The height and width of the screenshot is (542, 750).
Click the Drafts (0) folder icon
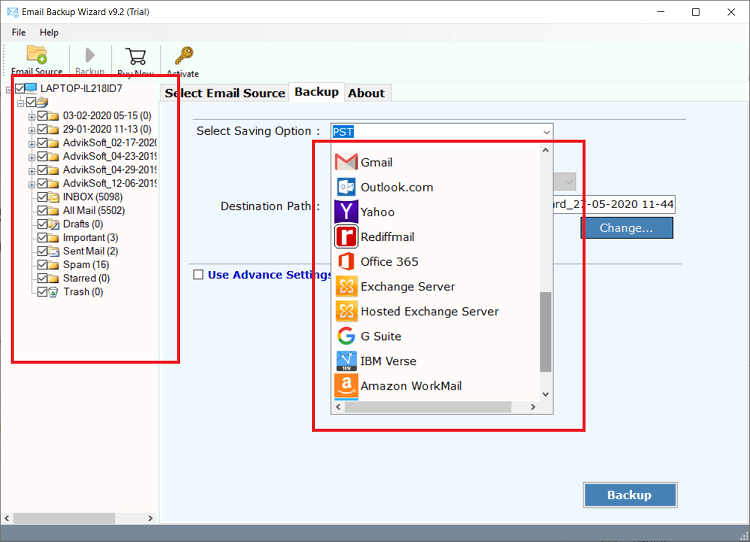[x=54, y=224]
